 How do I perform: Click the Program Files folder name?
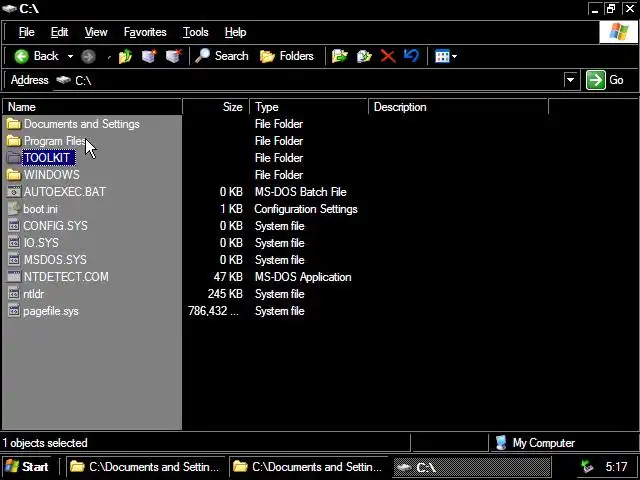(x=55, y=141)
